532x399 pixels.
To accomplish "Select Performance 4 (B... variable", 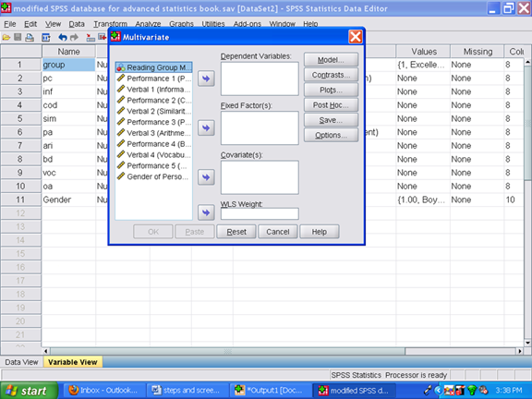I will (x=154, y=144).
